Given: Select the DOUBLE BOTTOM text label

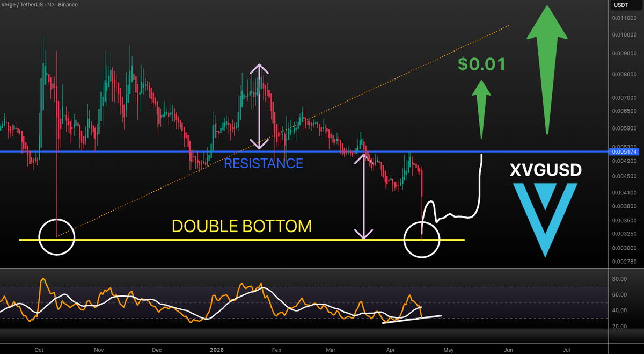Looking at the screenshot, I should coord(241,226).
